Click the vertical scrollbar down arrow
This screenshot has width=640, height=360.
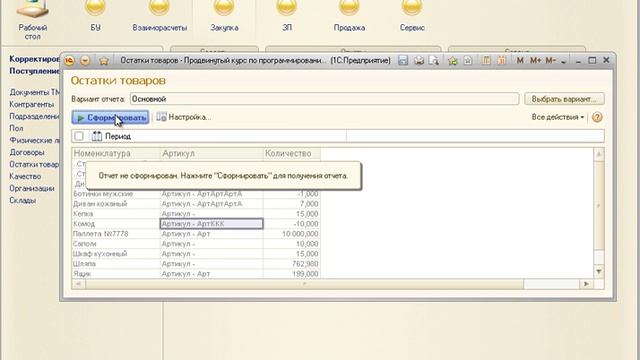click(x=599, y=271)
